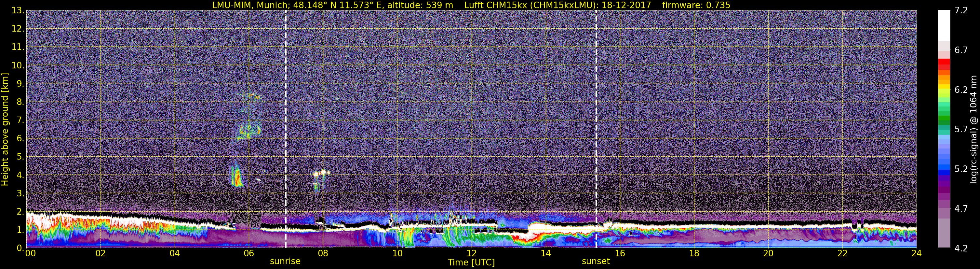This screenshot has width=980, height=269.
Task: Click the y-axis tick label '6.'
Action: [20, 138]
